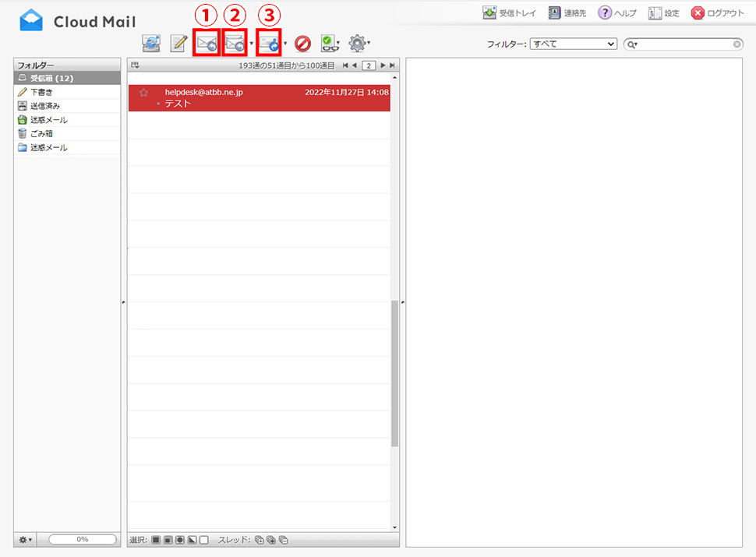The image size is (756, 557).
Task: Click the check for new mail icon
Action: point(150,44)
